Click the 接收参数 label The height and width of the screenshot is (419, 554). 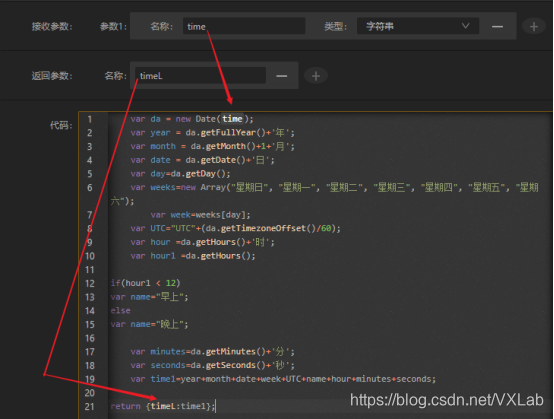(52, 26)
